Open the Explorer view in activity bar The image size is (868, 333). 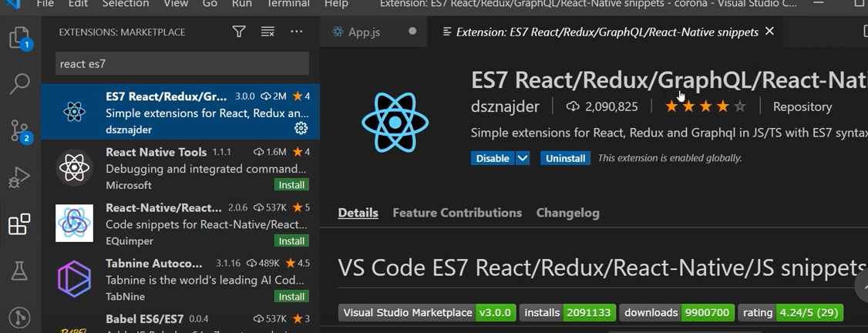pyautogui.click(x=20, y=38)
